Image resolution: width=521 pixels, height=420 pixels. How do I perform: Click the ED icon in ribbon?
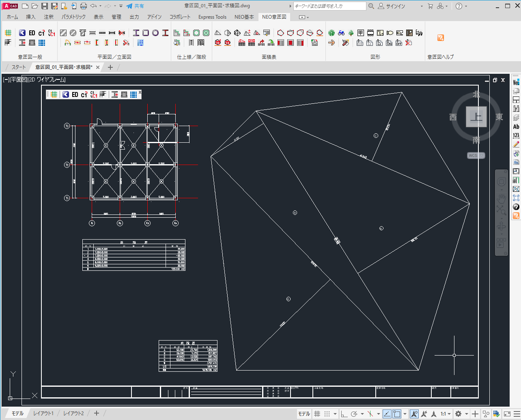click(x=32, y=33)
